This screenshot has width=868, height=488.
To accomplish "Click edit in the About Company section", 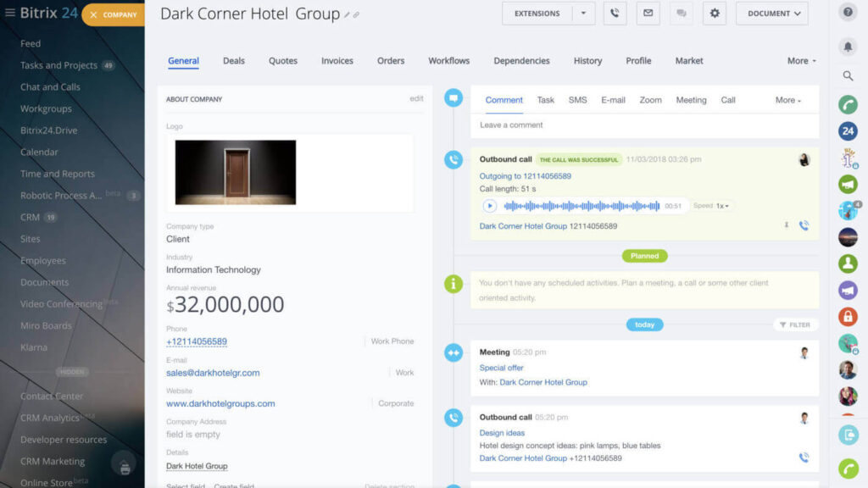I will point(416,98).
